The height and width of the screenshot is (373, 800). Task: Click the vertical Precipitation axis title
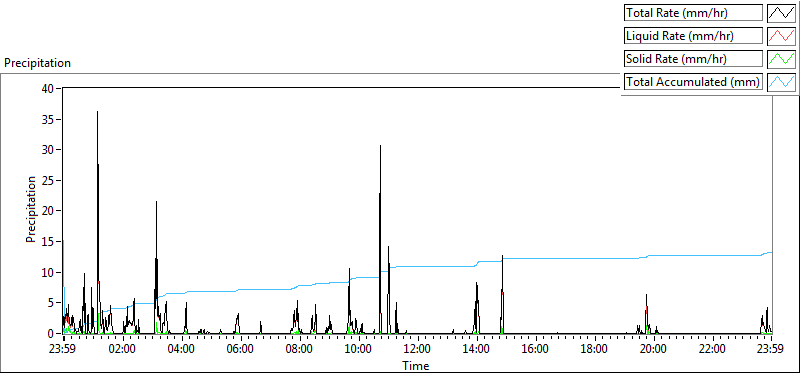click(31, 210)
